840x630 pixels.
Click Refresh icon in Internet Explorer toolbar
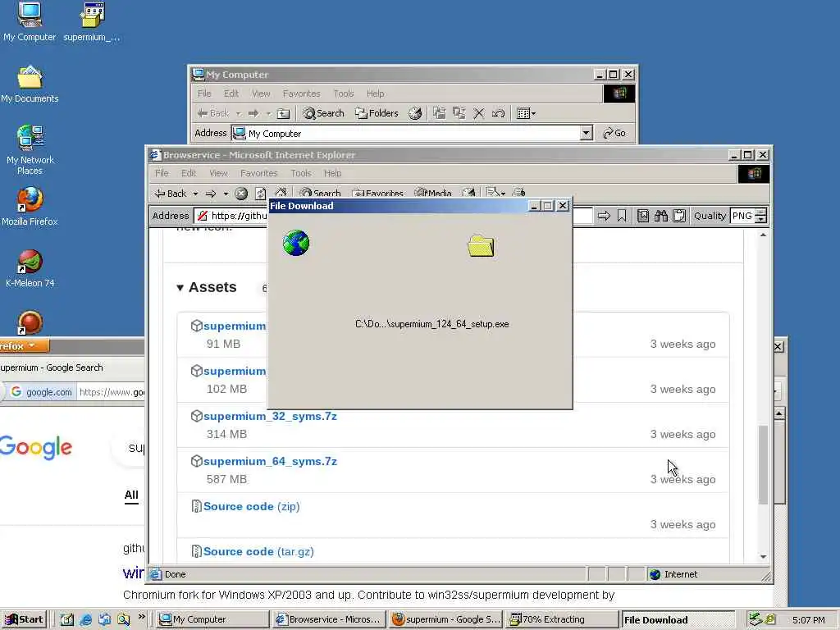260,194
